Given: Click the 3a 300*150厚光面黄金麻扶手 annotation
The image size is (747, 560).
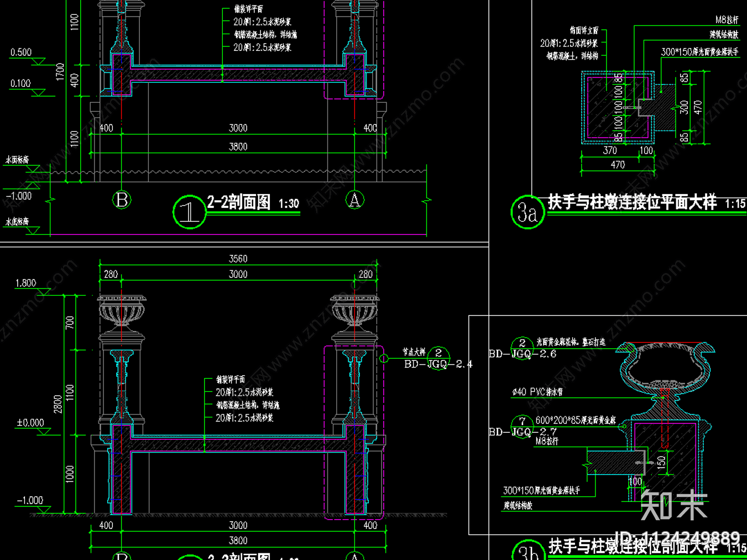Looking at the screenshot, I should click(x=699, y=53).
